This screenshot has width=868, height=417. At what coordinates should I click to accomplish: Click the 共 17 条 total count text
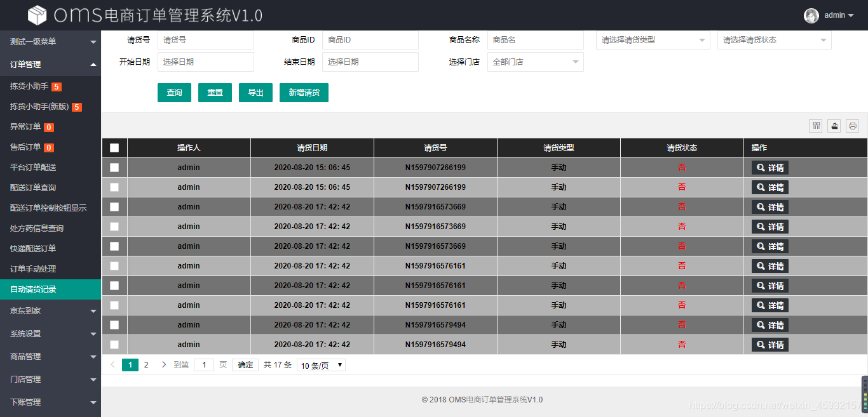278,365
